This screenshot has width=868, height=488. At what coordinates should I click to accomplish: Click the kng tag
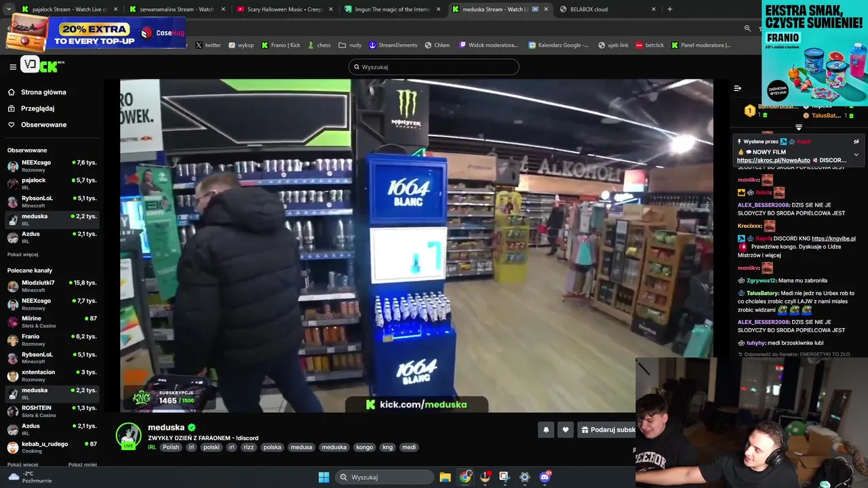(x=387, y=447)
